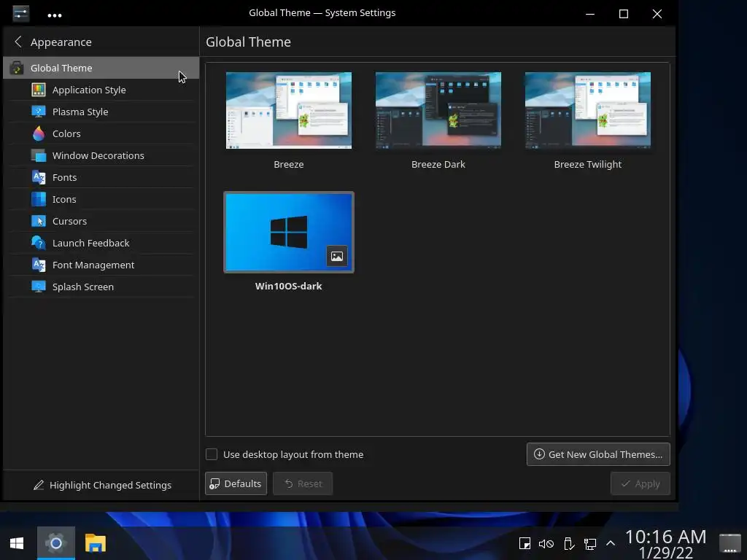Select the Breeze theme thumbnail
The height and width of the screenshot is (560, 747).
click(x=289, y=111)
